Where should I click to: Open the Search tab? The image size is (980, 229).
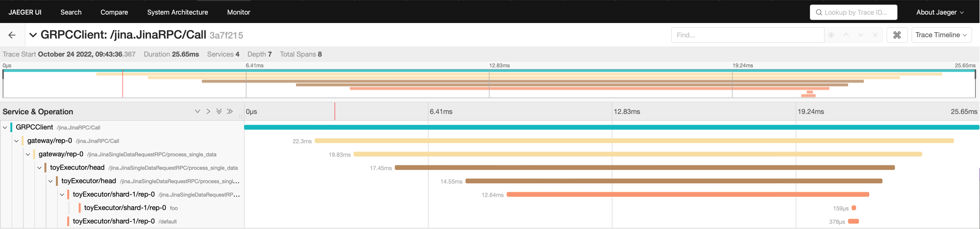(71, 12)
